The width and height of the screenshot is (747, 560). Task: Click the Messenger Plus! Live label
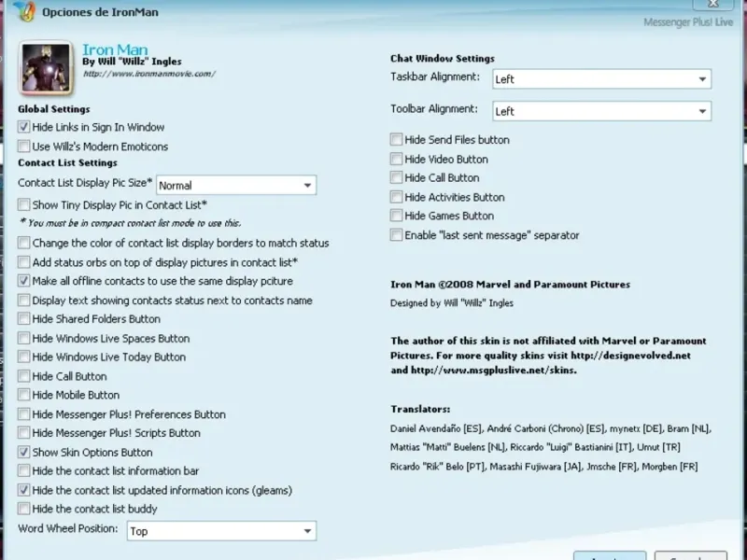[x=688, y=22]
